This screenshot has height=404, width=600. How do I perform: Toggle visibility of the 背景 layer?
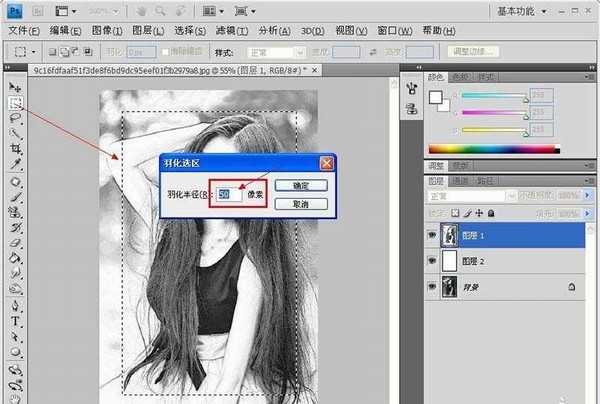pyautogui.click(x=432, y=286)
